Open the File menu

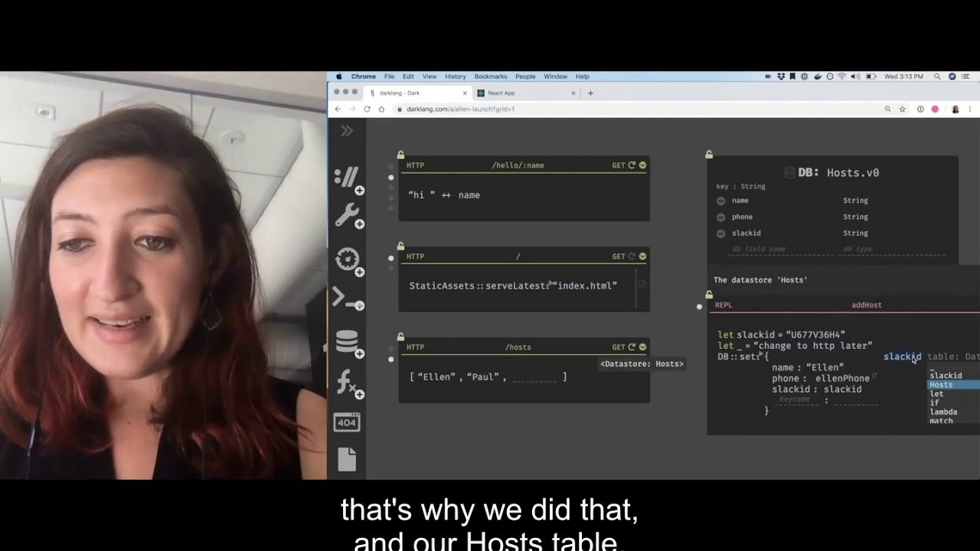(389, 77)
